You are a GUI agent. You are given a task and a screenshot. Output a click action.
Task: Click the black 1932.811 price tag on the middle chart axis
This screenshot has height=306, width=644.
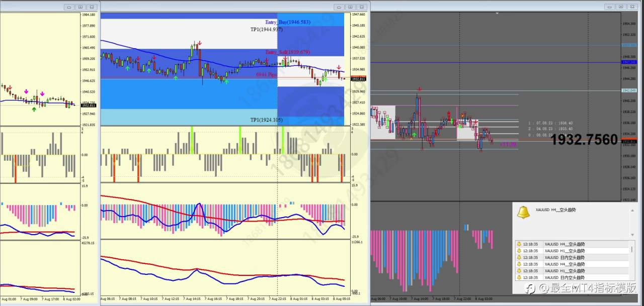tap(359, 79)
